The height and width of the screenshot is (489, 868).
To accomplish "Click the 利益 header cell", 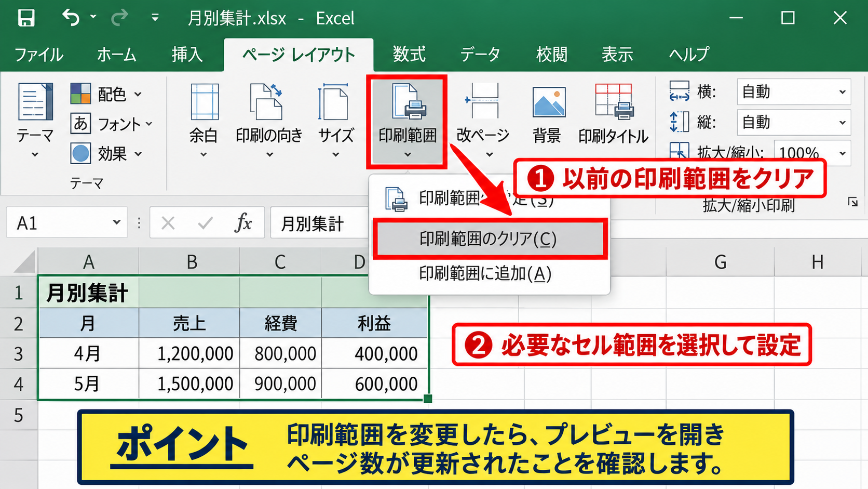I will (x=374, y=323).
